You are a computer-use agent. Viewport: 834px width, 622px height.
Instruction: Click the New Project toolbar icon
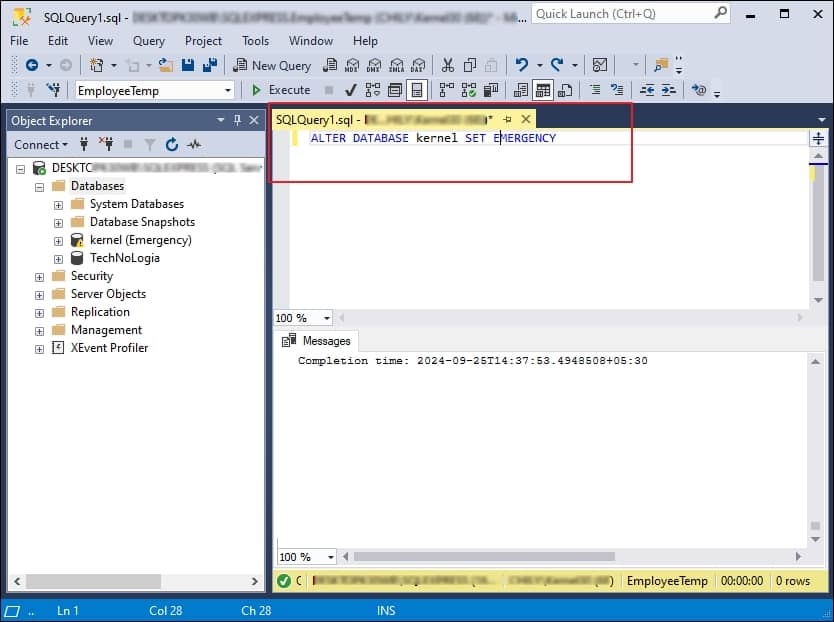click(96, 65)
